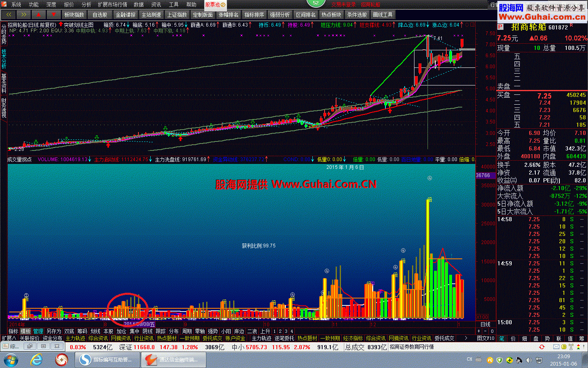The width and height of the screenshot is (588, 368).
Task: Select the 财务透视 side tab
Action: [4, 108]
